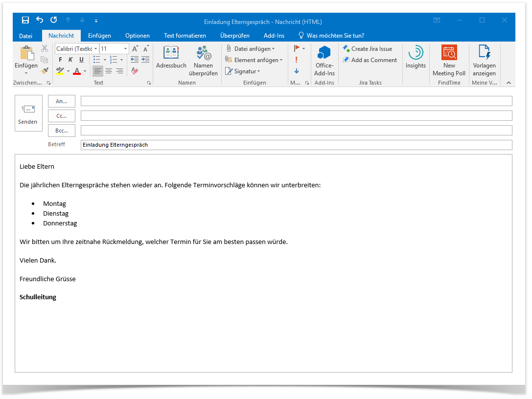Send the email with Senden
532x399 pixels.
(x=28, y=113)
